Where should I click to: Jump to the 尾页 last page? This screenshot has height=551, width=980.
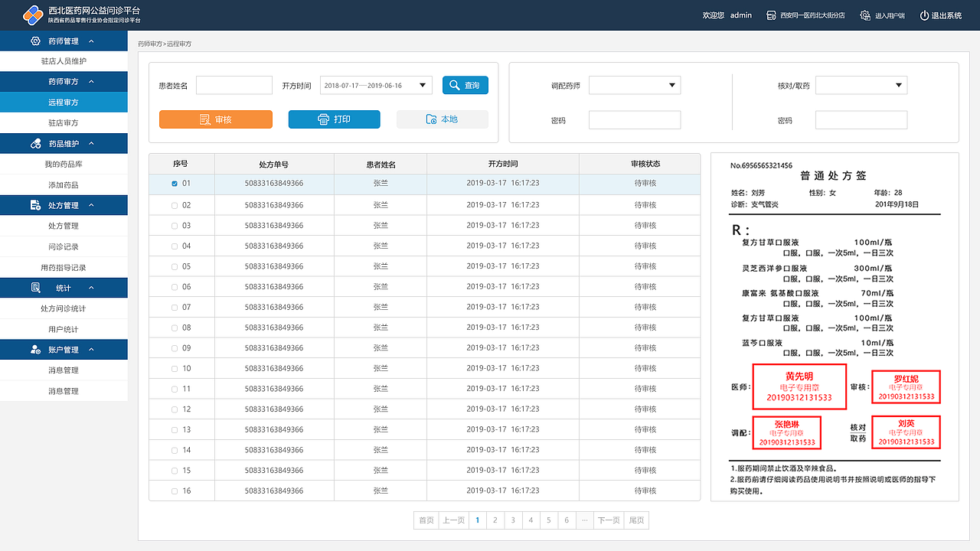tap(636, 520)
